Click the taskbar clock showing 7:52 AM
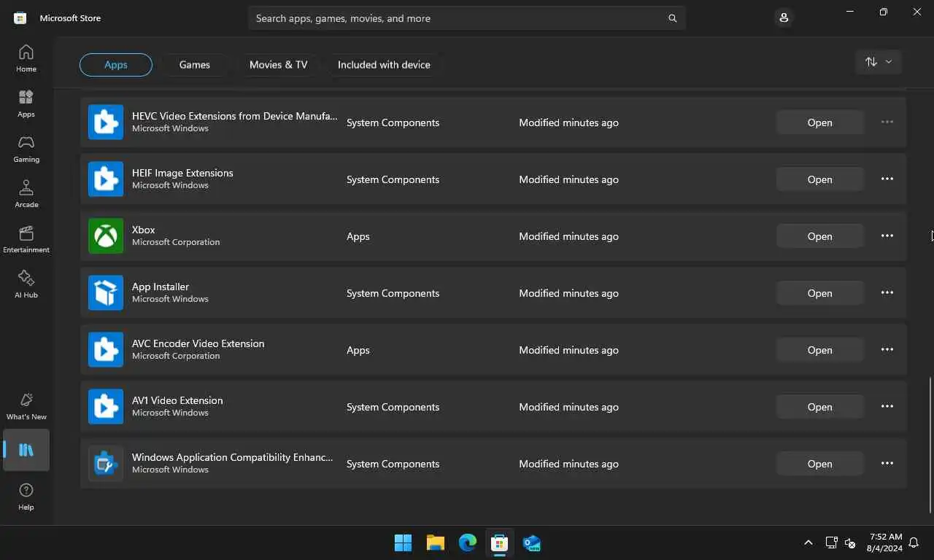 pyautogui.click(x=885, y=542)
